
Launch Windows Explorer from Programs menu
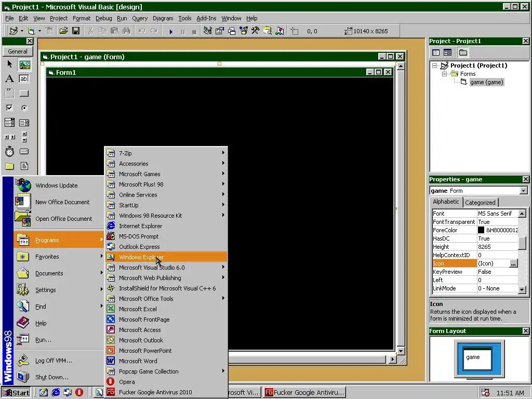(x=166, y=257)
